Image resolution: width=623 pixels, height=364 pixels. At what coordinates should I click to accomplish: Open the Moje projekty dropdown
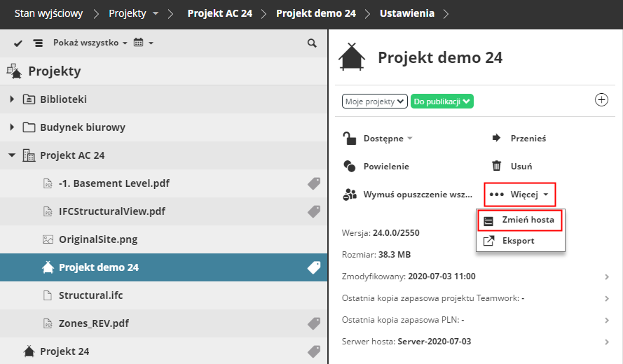tap(375, 101)
